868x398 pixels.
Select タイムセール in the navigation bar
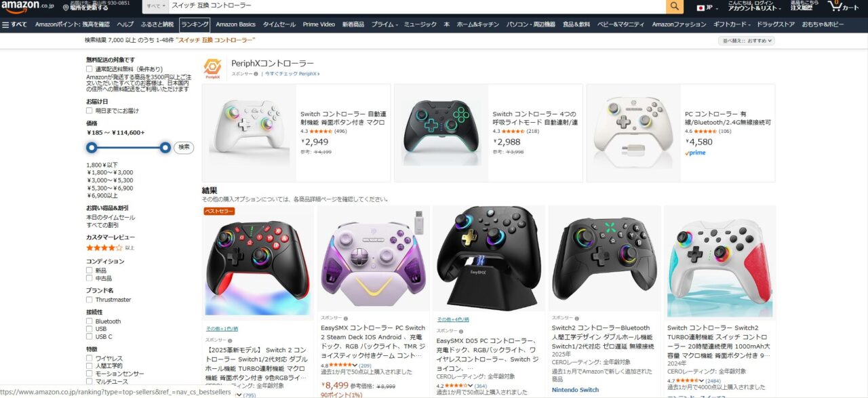pyautogui.click(x=279, y=24)
